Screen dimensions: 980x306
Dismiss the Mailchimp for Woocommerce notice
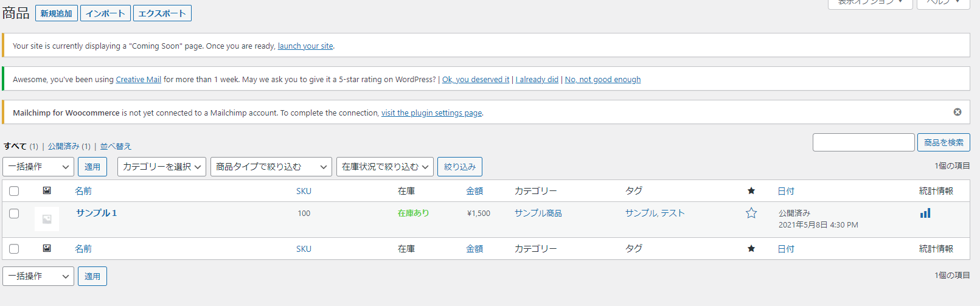point(957,112)
